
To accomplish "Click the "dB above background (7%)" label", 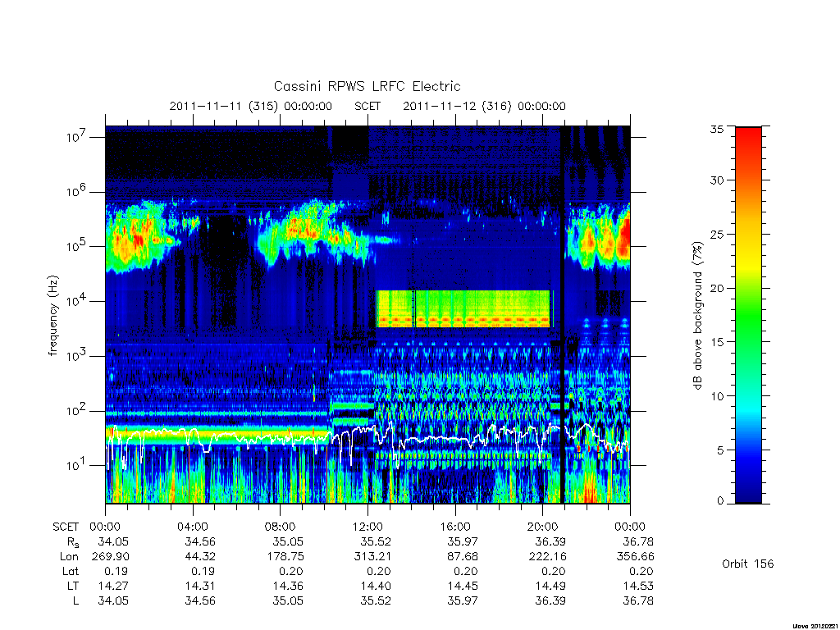I will 697,316.
